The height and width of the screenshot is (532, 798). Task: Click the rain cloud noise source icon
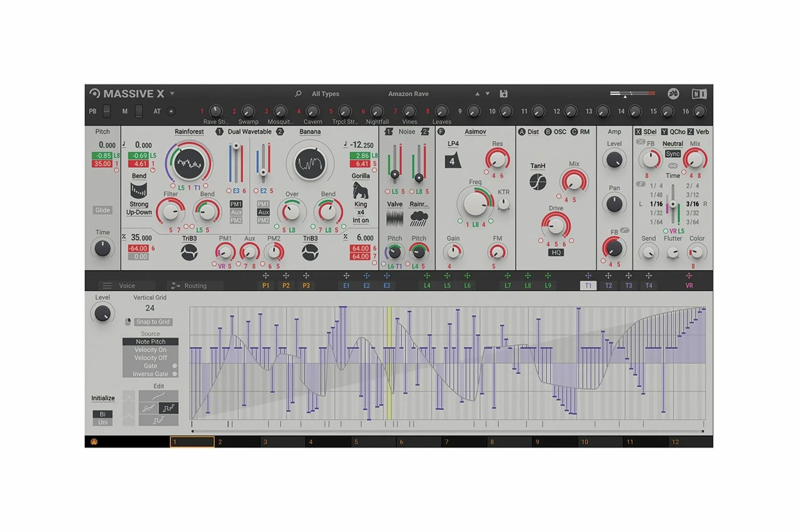419,218
